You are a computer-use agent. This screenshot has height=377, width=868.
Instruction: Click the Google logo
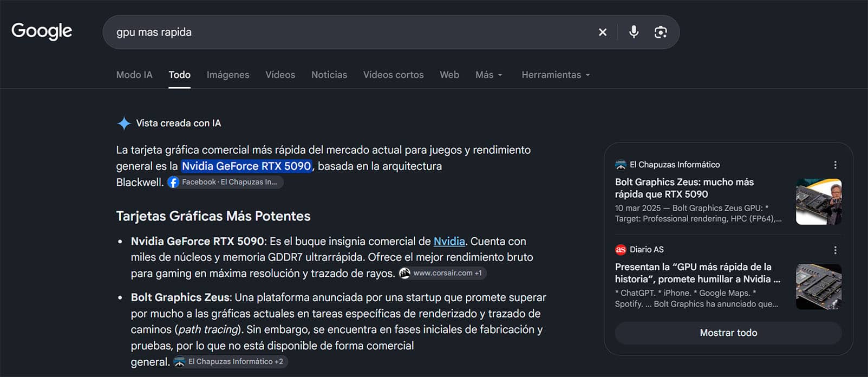point(42,31)
